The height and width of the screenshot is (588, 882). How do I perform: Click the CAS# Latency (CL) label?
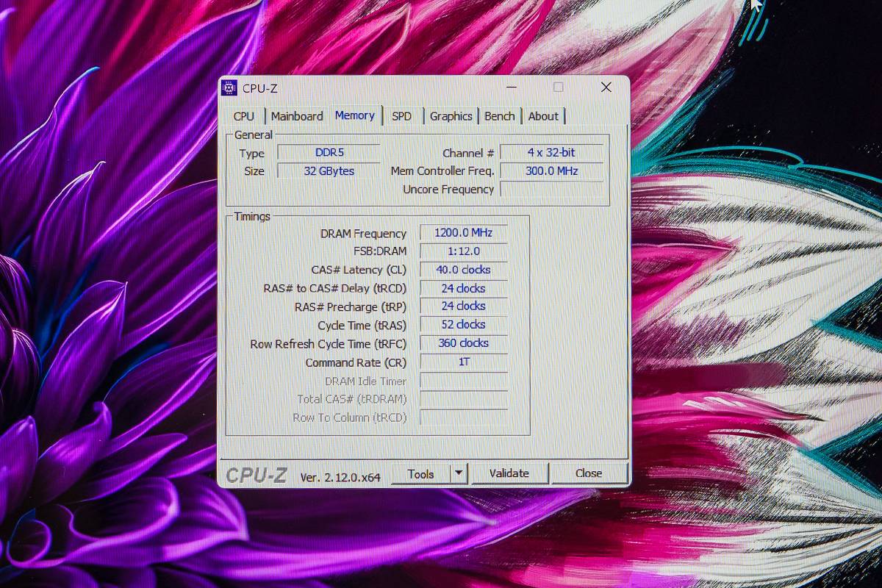click(x=359, y=270)
